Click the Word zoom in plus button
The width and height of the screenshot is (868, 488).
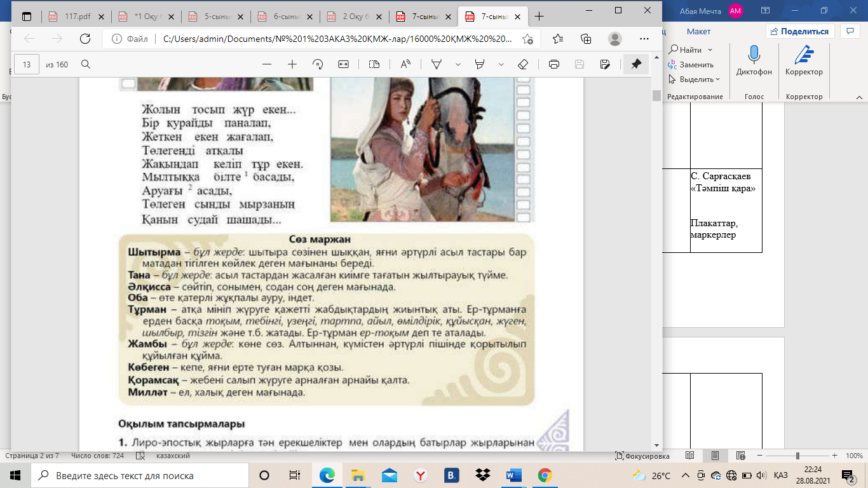835,456
